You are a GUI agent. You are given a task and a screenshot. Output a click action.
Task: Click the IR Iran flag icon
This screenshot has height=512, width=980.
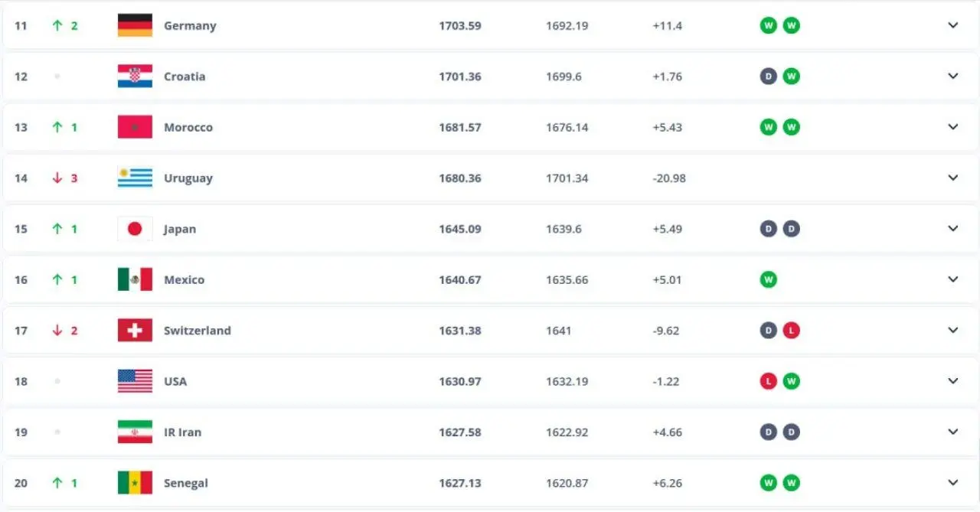(135, 432)
